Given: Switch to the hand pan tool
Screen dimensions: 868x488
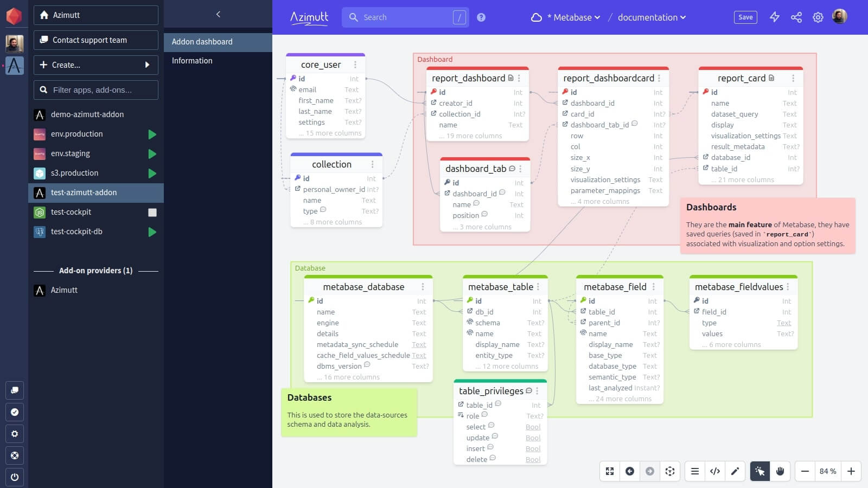Looking at the screenshot, I should point(780,471).
